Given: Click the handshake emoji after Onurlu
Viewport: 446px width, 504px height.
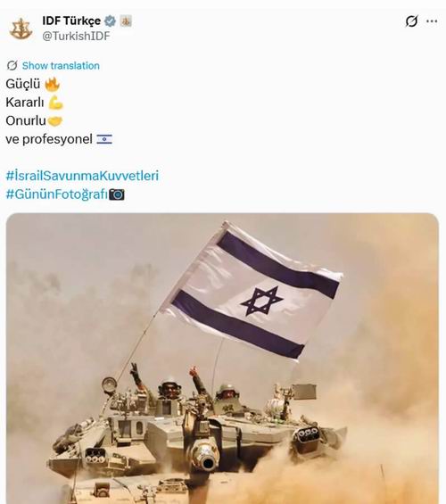Looking at the screenshot, I should [54, 121].
